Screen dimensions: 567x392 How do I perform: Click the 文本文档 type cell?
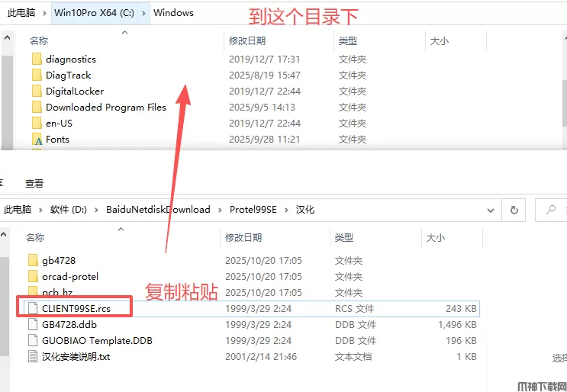353,357
